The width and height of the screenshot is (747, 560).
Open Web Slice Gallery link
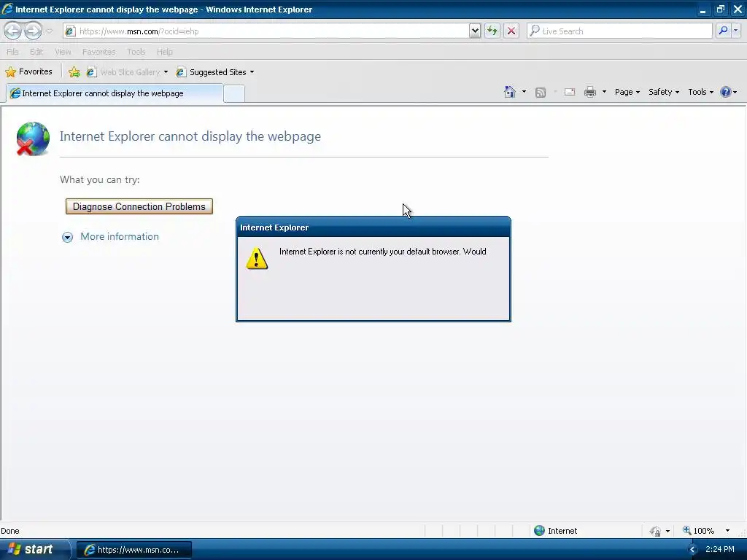coord(123,72)
